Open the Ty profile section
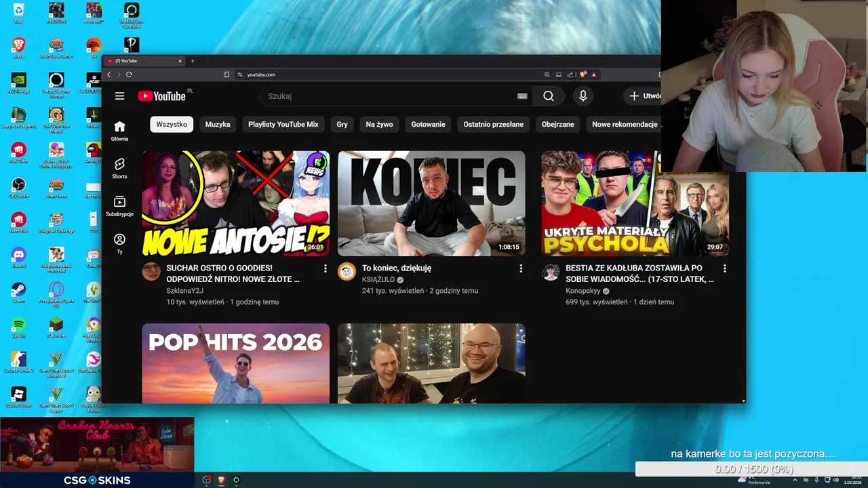Screen dimensions: 868x488 pos(119,244)
